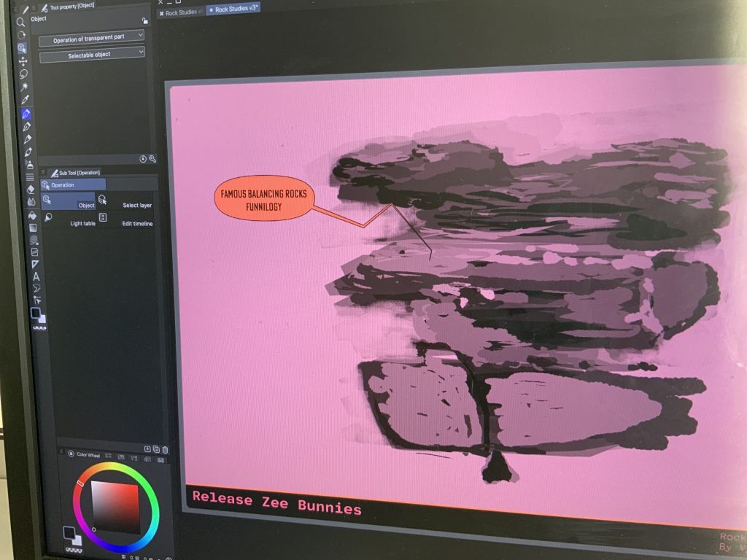Toggle the Tool property lock icon
This screenshot has width=747, height=560.
pyautogui.click(x=145, y=21)
